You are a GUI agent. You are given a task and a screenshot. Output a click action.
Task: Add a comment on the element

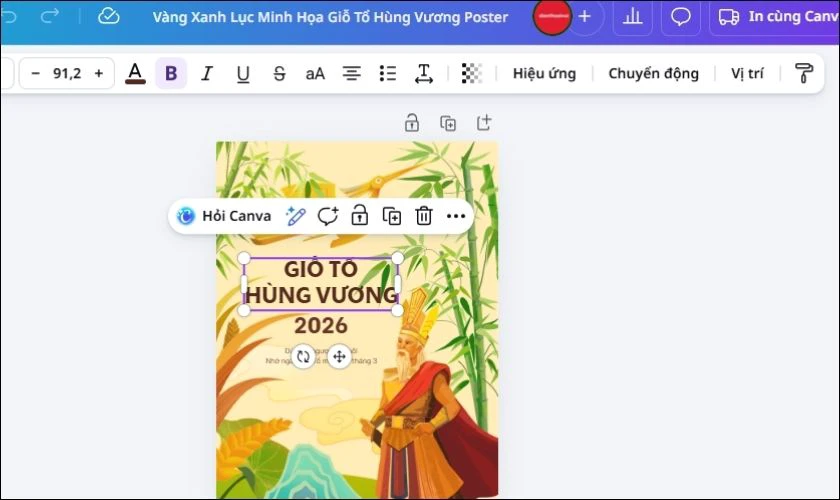pos(327,216)
